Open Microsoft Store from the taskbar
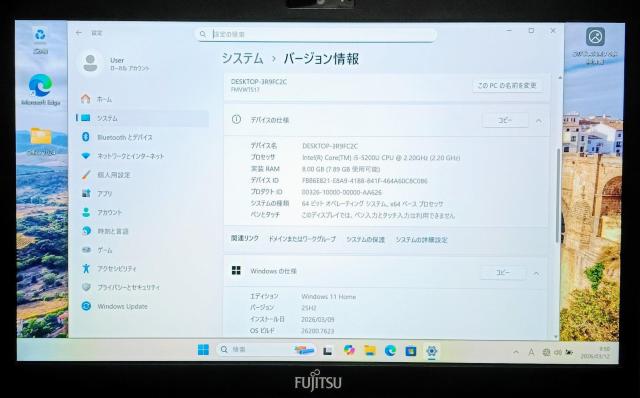 (411, 351)
